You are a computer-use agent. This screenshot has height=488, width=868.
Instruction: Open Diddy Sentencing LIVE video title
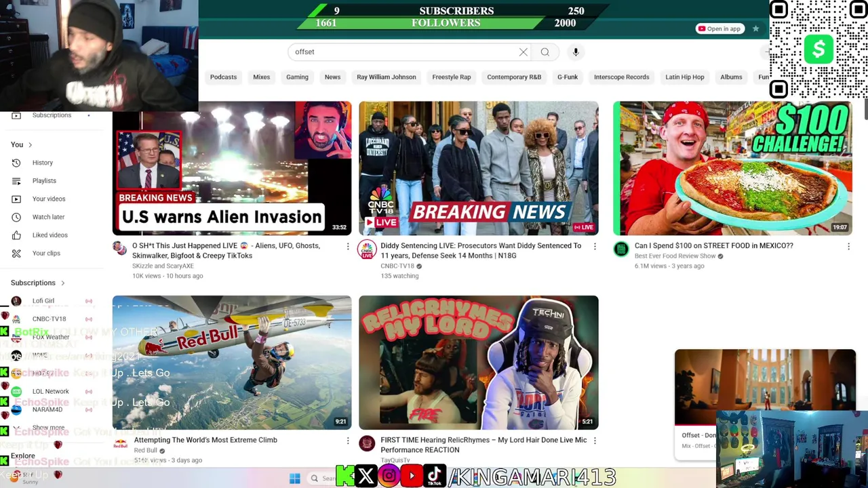tap(481, 251)
